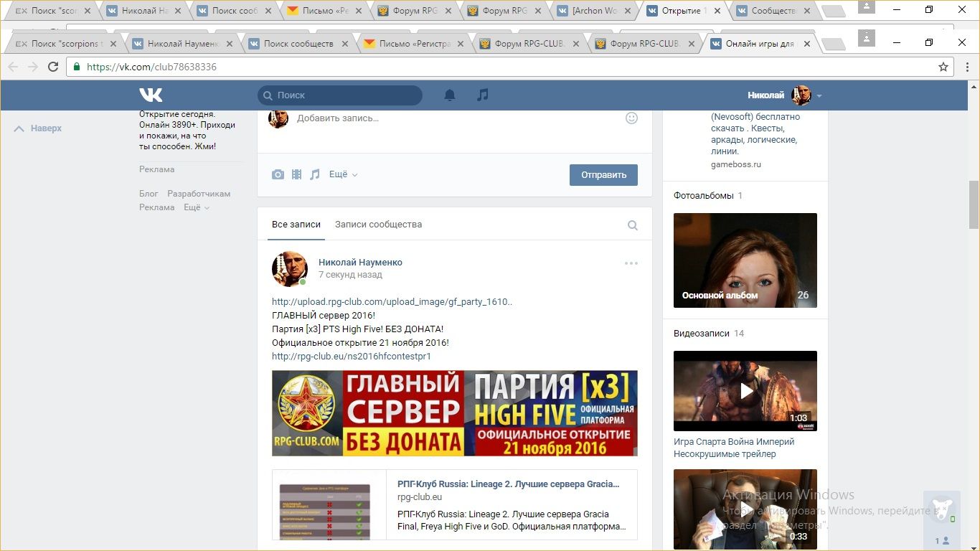Reload the page in browser
The width and height of the screenshot is (980, 551).
52,67
